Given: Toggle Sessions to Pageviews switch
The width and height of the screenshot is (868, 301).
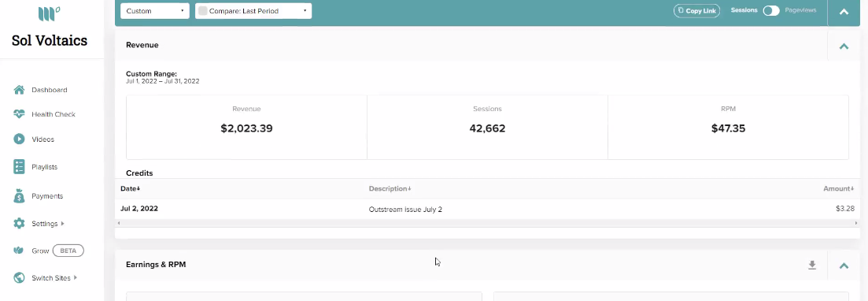Looking at the screenshot, I should [771, 10].
